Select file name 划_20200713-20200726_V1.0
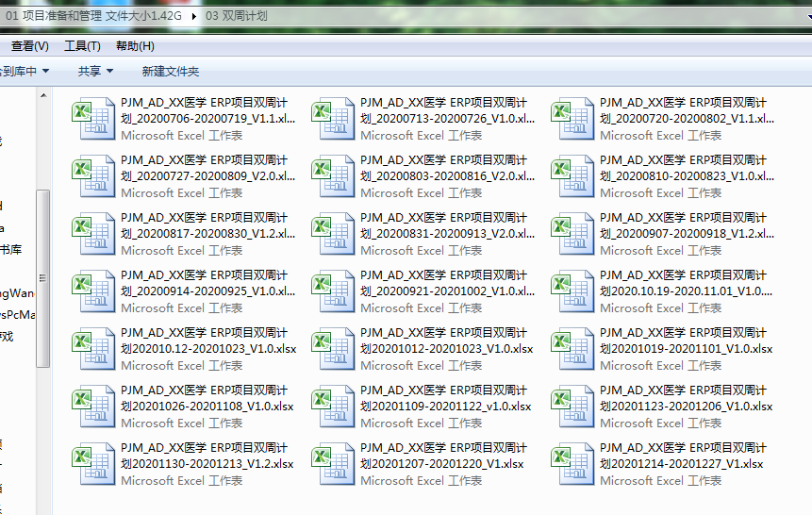812x515 pixels. click(447, 119)
